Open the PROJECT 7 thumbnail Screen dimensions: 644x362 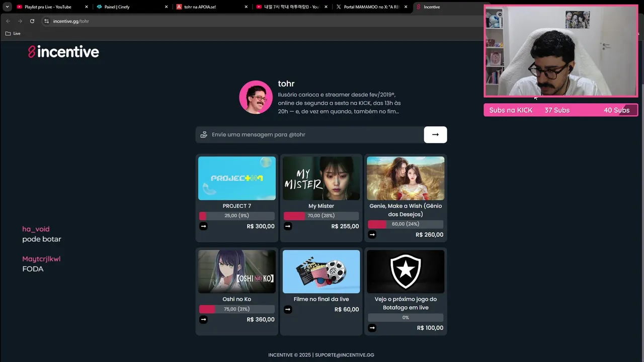point(237,178)
